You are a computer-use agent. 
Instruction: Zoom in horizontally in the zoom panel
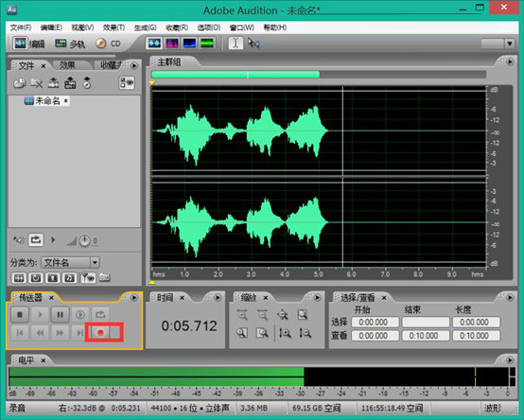242,315
